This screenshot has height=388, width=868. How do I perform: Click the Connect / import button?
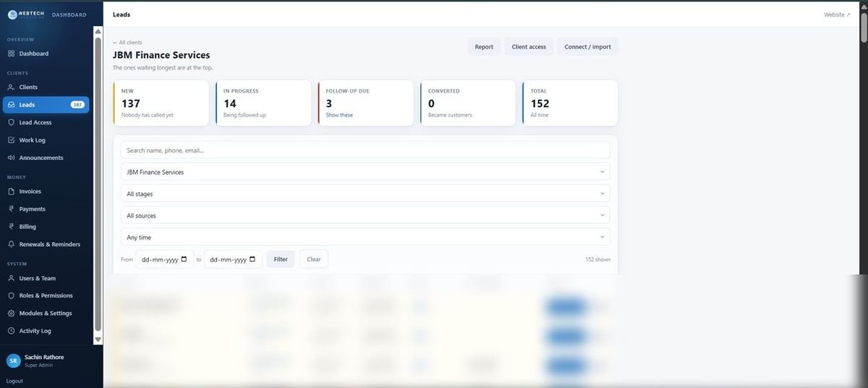coord(587,47)
